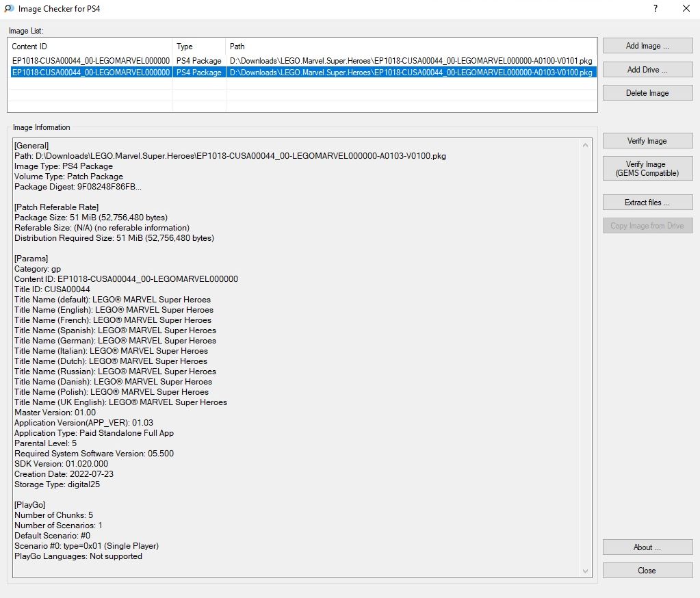Click the Number of Scenarios: 1 line
Screen dimensions: 700x598
[58, 525]
